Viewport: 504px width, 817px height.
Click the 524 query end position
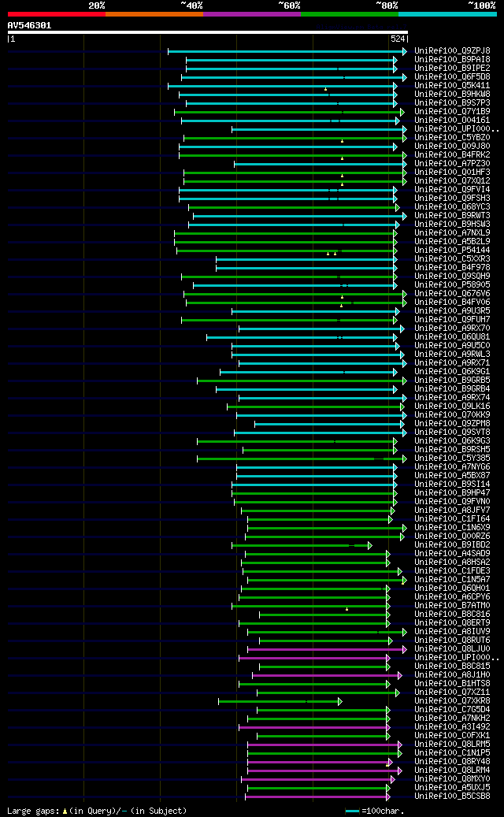(397, 39)
